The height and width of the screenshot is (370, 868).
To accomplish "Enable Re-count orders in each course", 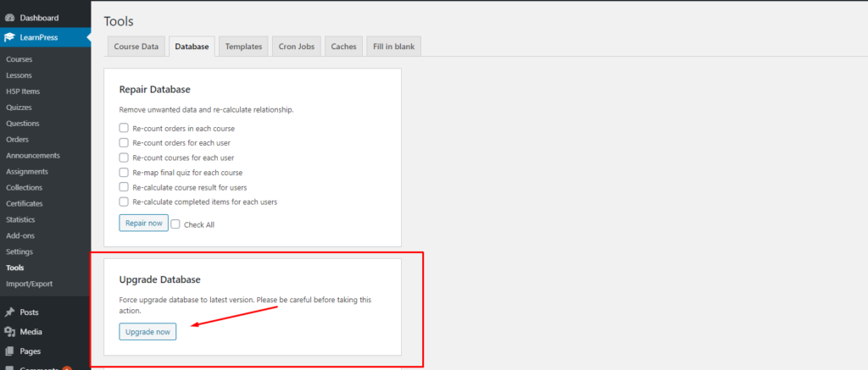I will click(124, 128).
